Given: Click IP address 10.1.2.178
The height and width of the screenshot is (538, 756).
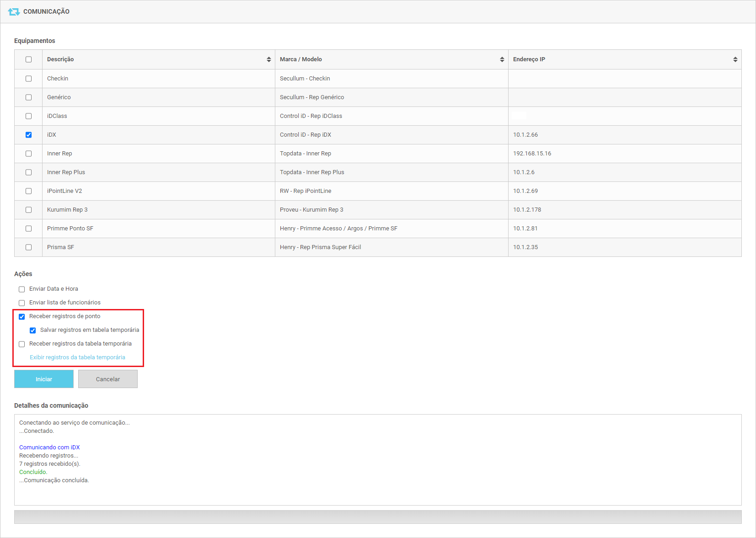Looking at the screenshot, I should pos(527,210).
